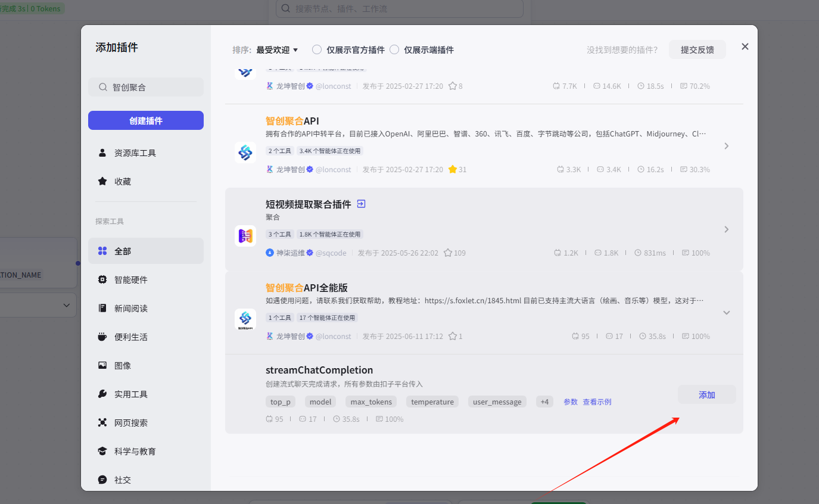Expand the 短视频提取聚合插件 chevron
Image resolution: width=819 pixels, height=504 pixels.
726,229
